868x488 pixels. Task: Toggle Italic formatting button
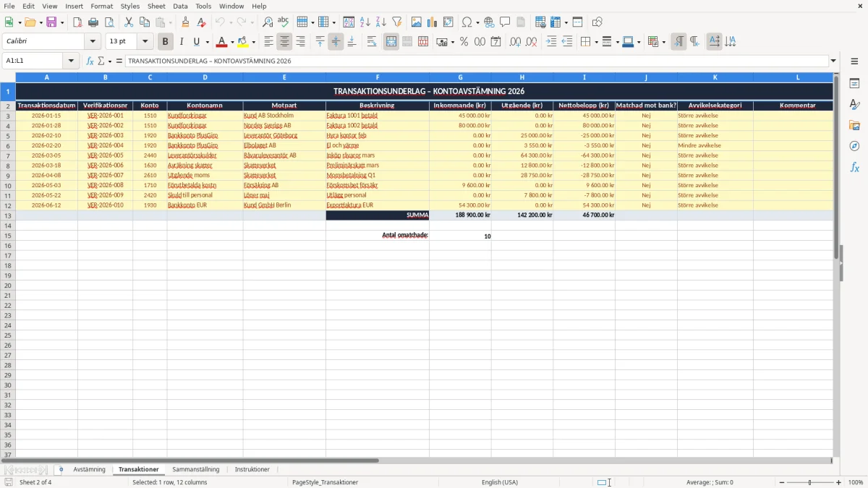(x=181, y=42)
